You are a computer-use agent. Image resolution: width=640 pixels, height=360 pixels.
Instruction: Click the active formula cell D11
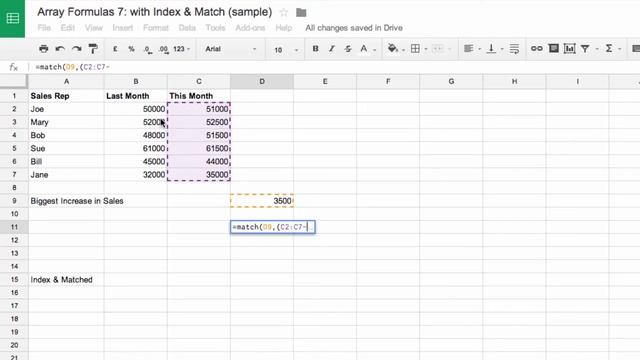click(273, 227)
